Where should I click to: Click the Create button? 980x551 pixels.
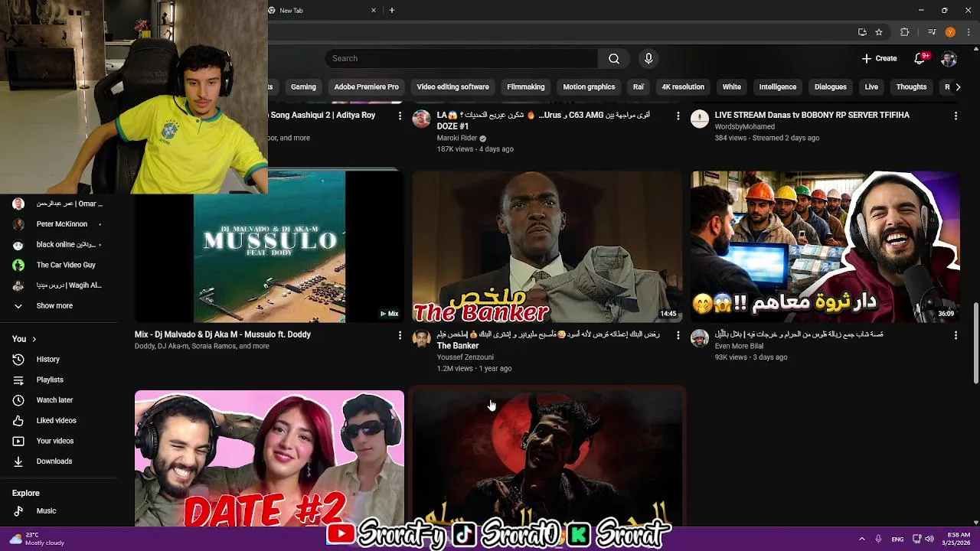click(x=879, y=59)
